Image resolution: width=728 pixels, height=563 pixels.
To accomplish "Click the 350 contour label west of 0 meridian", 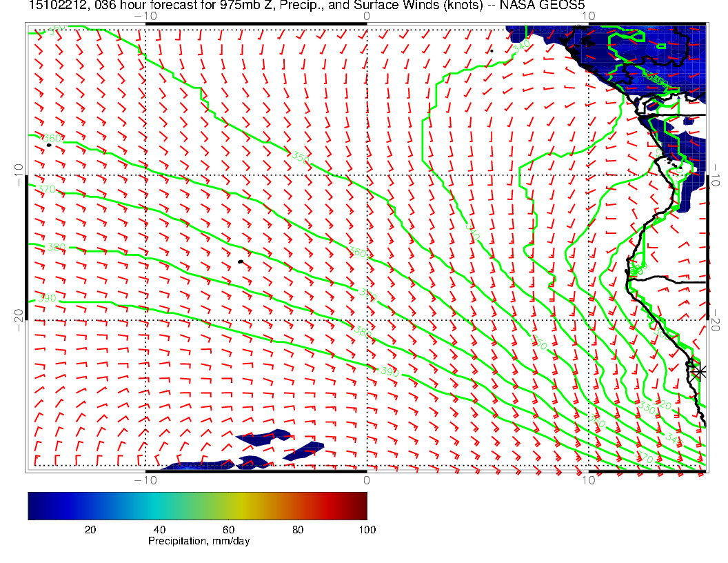I will coord(301,158).
